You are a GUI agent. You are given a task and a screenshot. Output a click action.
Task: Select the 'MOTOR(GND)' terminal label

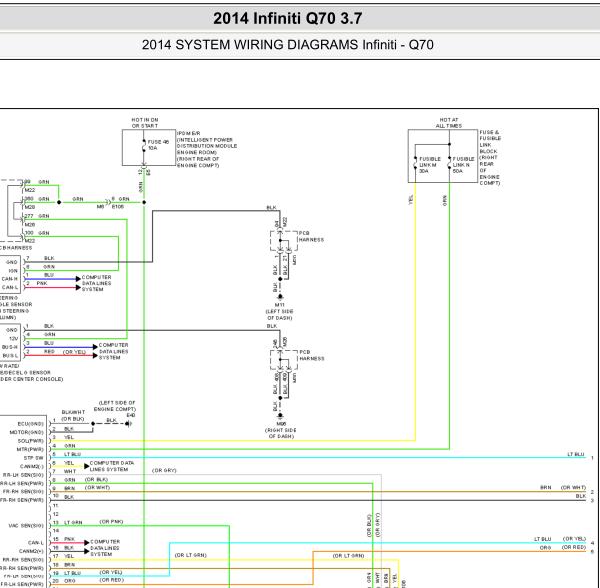click(26, 432)
